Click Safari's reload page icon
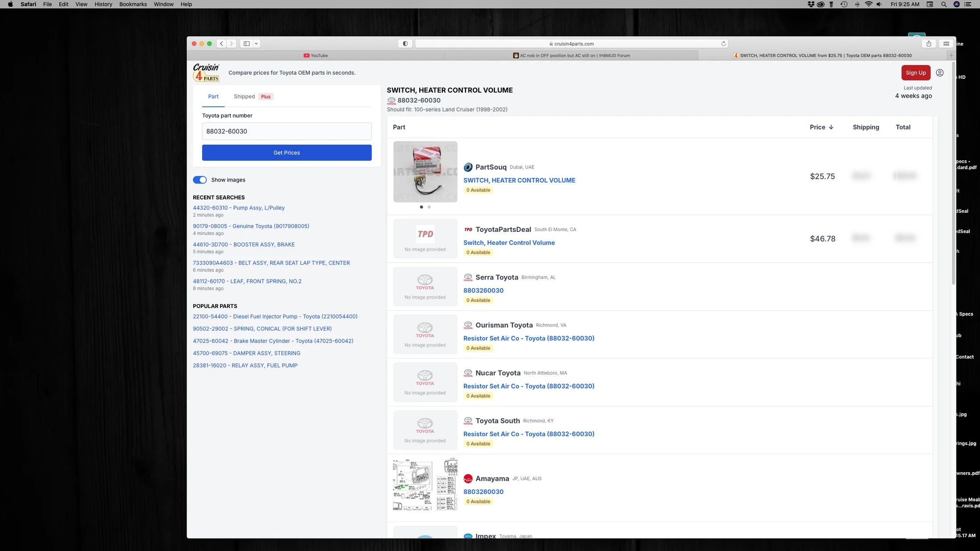 pyautogui.click(x=723, y=44)
